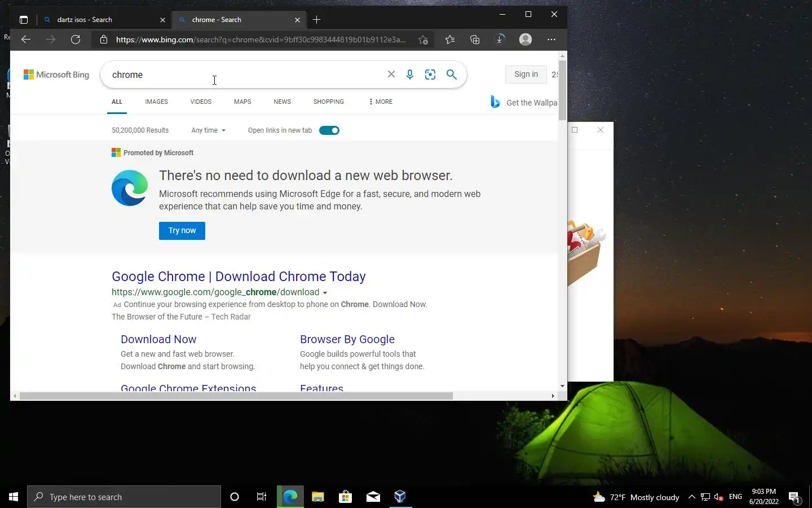Refresh the current Bing page

pos(76,40)
